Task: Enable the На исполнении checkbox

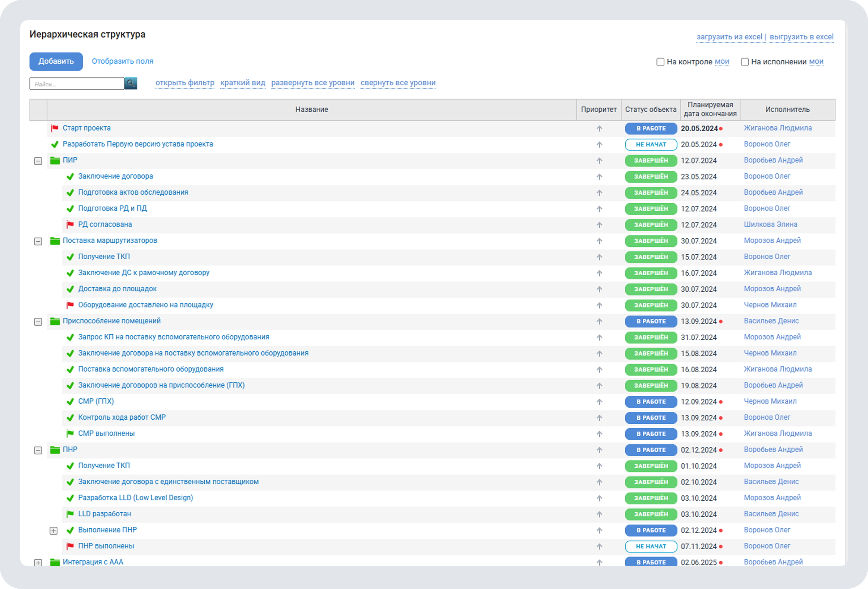Action: point(744,62)
